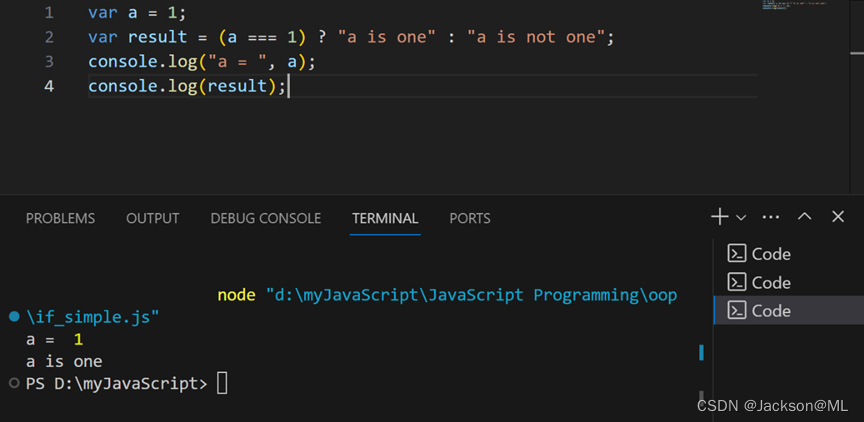Viewport: 864px width, 422px height.
Task: Open the OUTPUT tab
Action: 153,218
